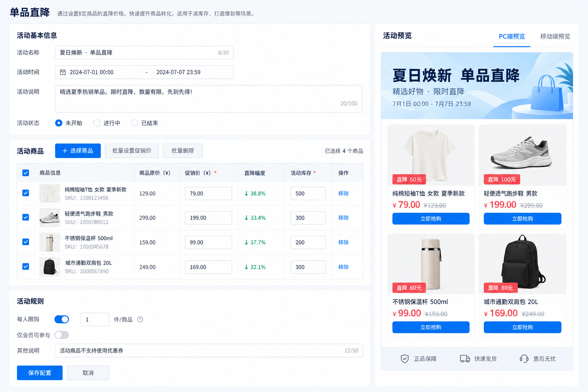Click the promo price field showing 79.00
Image resolution: width=588 pixels, height=392 pixels.
(208, 193)
